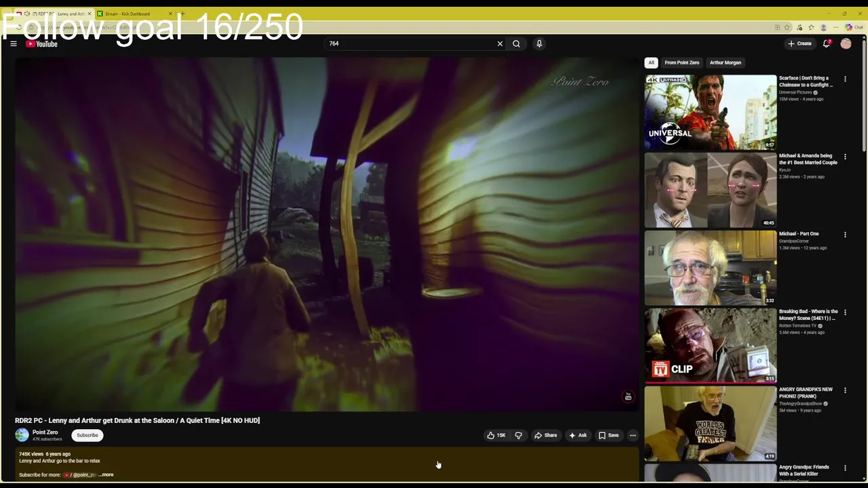
Task: Start voice search with the microphone icon
Action: [x=539, y=43]
